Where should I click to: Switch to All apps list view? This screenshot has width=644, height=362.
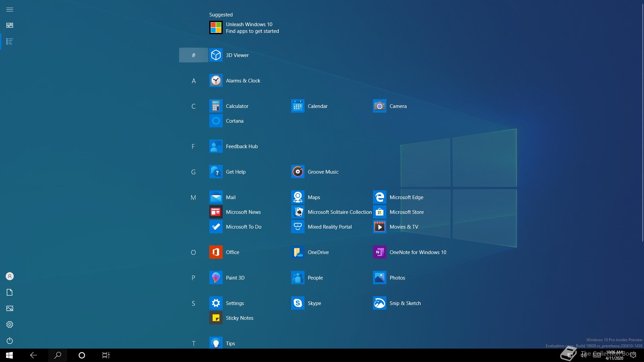pos(10,42)
